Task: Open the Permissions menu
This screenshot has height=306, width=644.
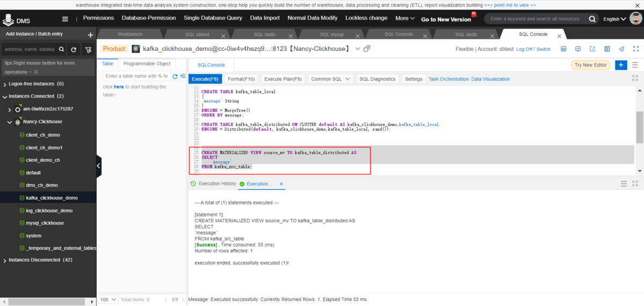Action: pos(99,18)
